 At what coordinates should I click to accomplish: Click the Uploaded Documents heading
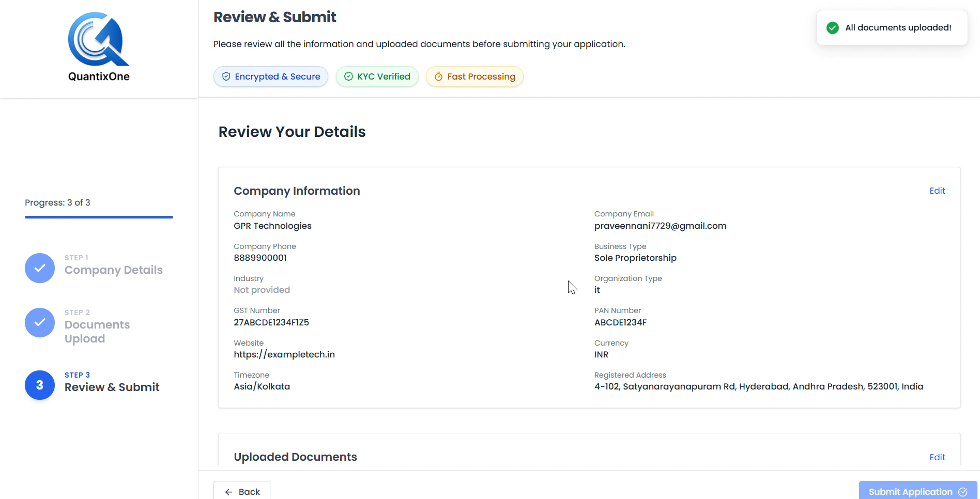tap(295, 457)
